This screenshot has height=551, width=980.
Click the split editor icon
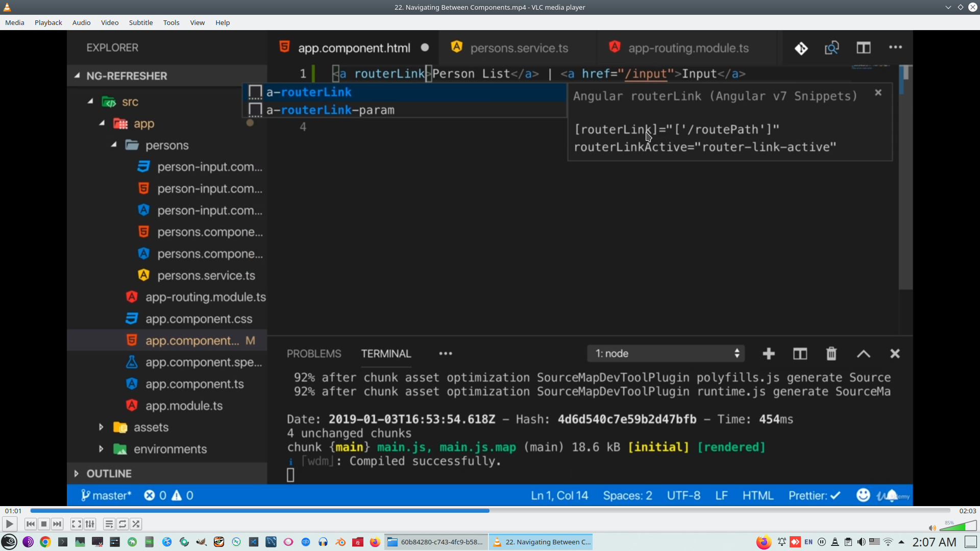click(x=863, y=48)
